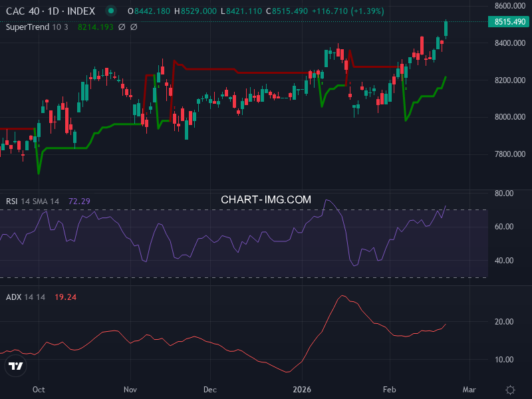Viewport: 532px width, 399px height.
Task: Click the 2026 label on the time axis
Action: (303, 390)
